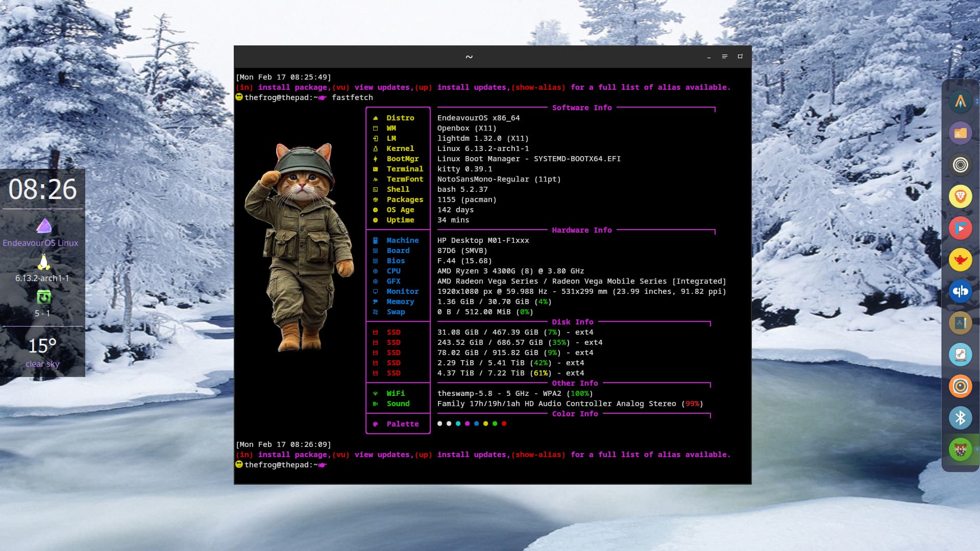Open Bluetooth manager from the dock

(x=960, y=418)
